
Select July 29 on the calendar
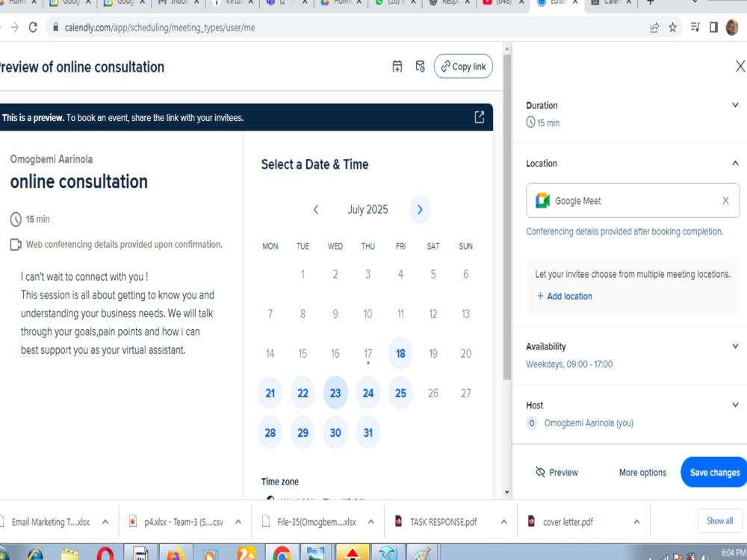[x=303, y=432]
